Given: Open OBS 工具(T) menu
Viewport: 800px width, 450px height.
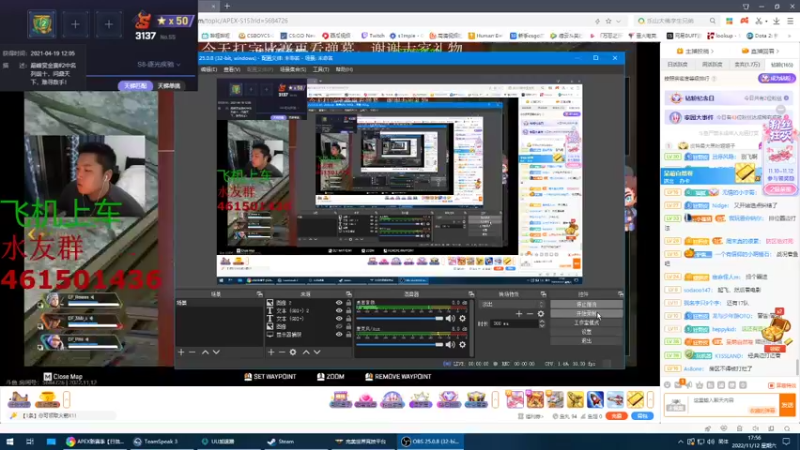Looking at the screenshot, I should click(321, 69).
